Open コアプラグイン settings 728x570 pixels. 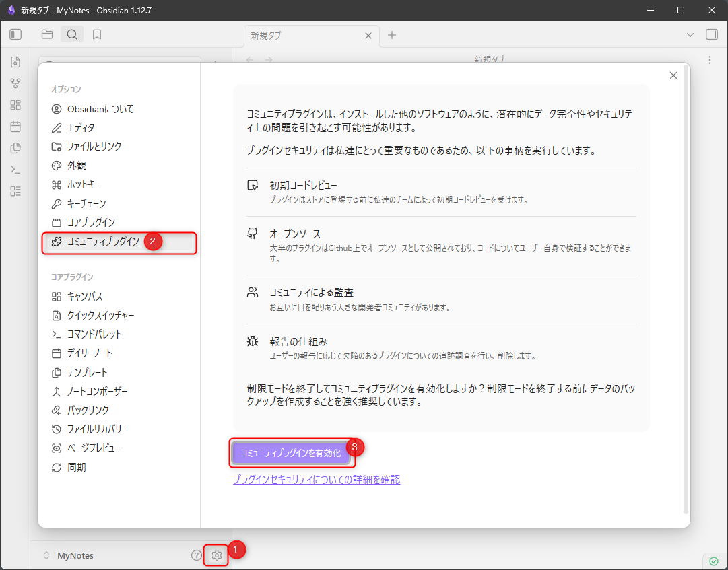point(120,223)
